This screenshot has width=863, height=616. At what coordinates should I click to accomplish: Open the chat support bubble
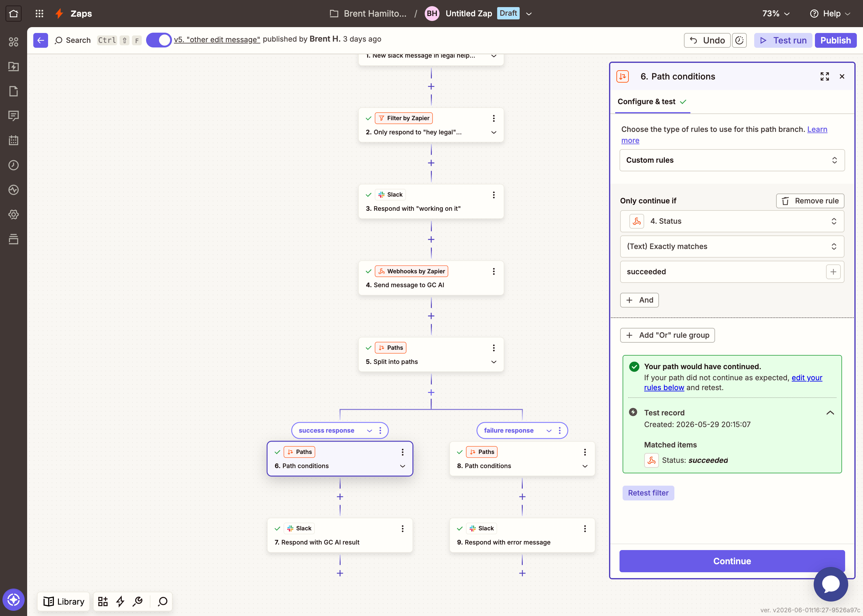[x=831, y=584]
